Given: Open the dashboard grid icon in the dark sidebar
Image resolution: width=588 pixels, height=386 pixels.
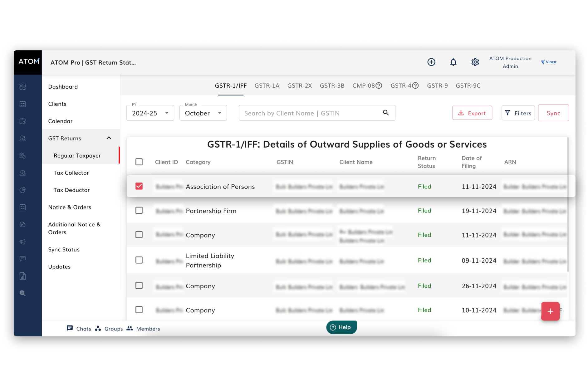Looking at the screenshot, I should click(x=22, y=87).
